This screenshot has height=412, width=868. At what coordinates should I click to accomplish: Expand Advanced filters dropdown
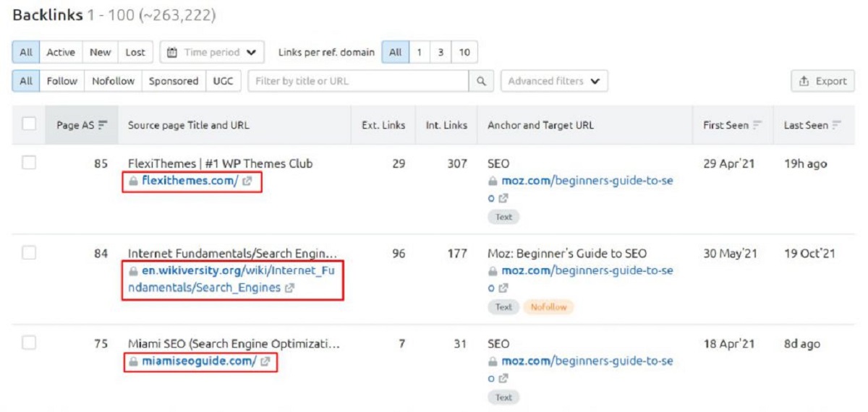[554, 81]
